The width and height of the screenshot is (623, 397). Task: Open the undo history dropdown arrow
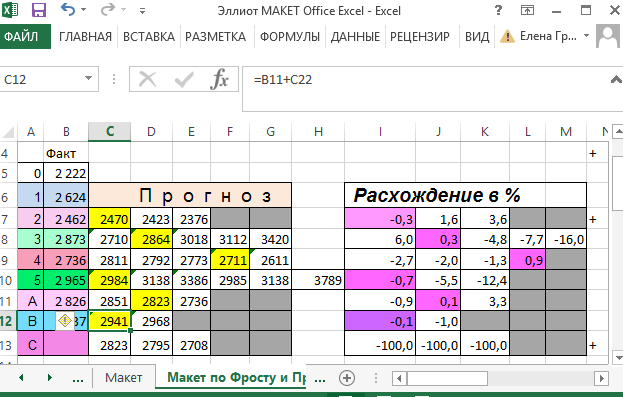[83, 10]
